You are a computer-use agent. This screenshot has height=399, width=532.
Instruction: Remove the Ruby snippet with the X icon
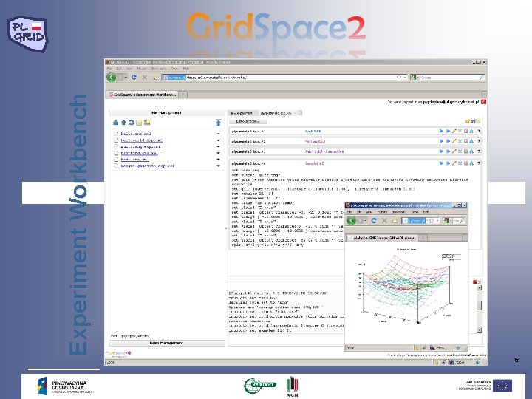click(460, 151)
